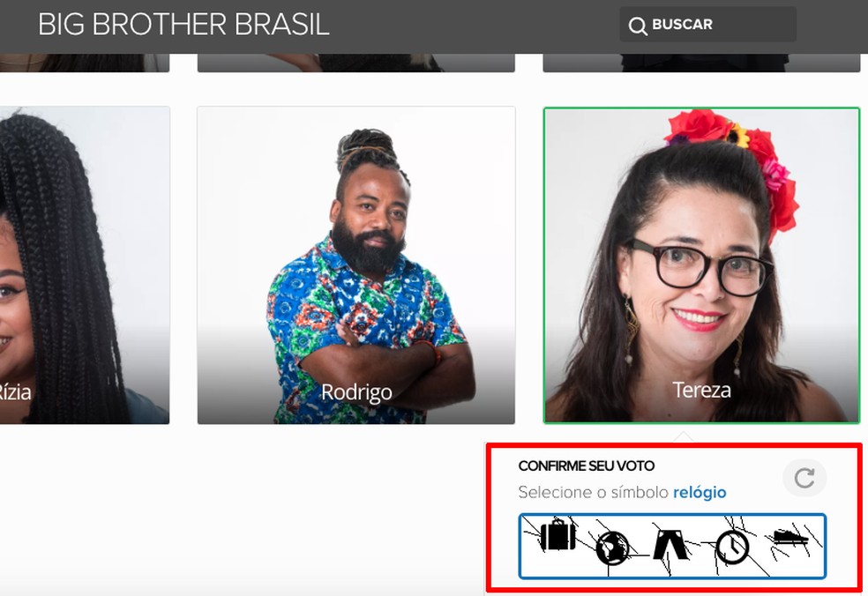The height and width of the screenshot is (596, 868).
Task: Select the clock symbol in the captcha
Action: (732, 547)
